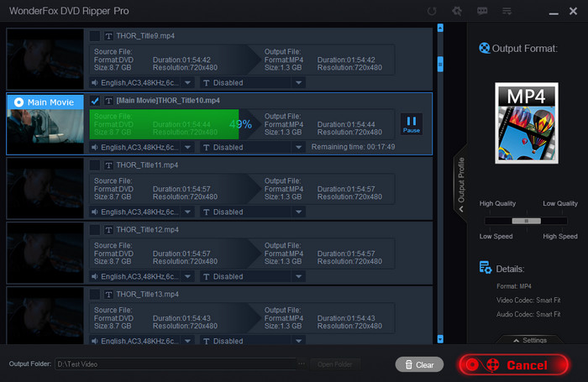The width and height of the screenshot is (588, 382).
Task: Click T rename icon for THOR_Title13.mp4
Action: (x=108, y=295)
